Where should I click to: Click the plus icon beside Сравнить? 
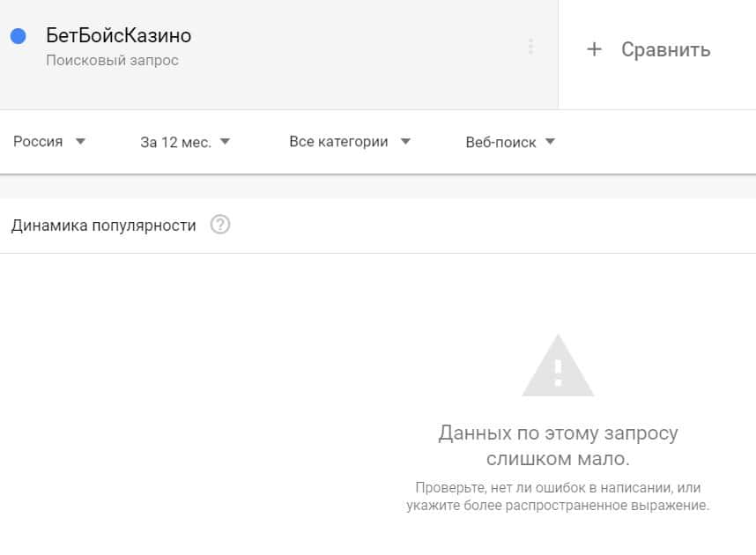coord(594,48)
